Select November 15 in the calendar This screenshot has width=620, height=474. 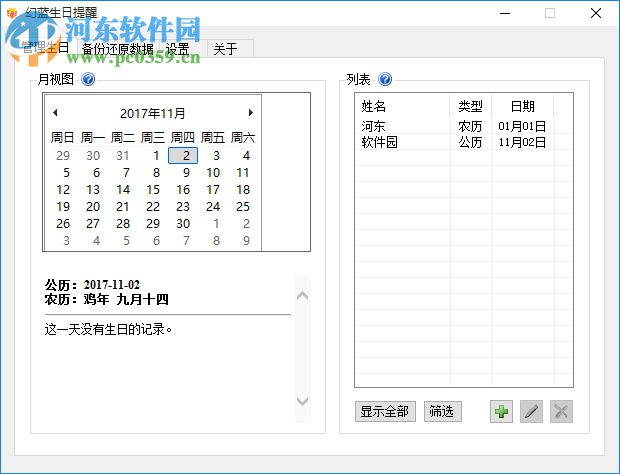[x=153, y=189]
